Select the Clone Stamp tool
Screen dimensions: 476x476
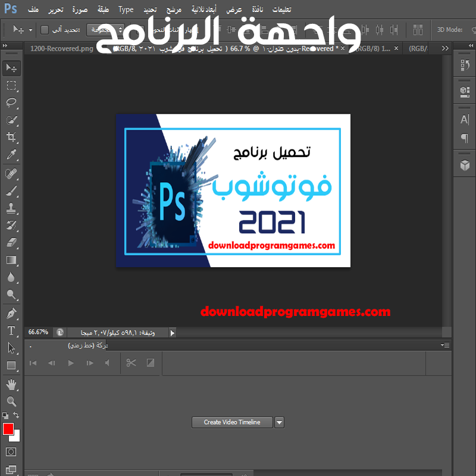click(11, 209)
